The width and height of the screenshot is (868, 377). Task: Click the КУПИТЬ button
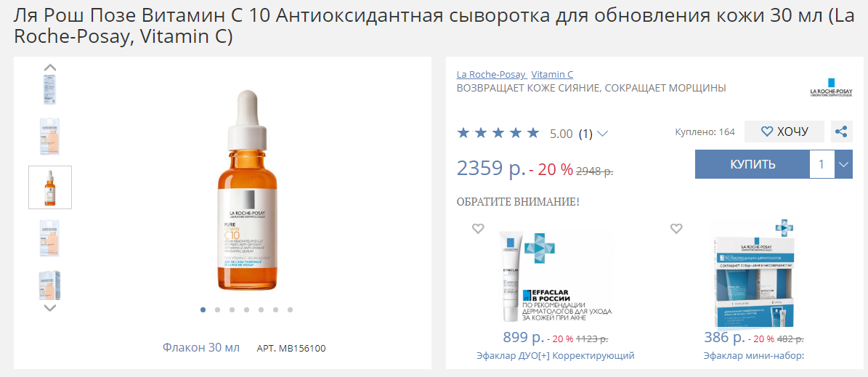click(753, 164)
